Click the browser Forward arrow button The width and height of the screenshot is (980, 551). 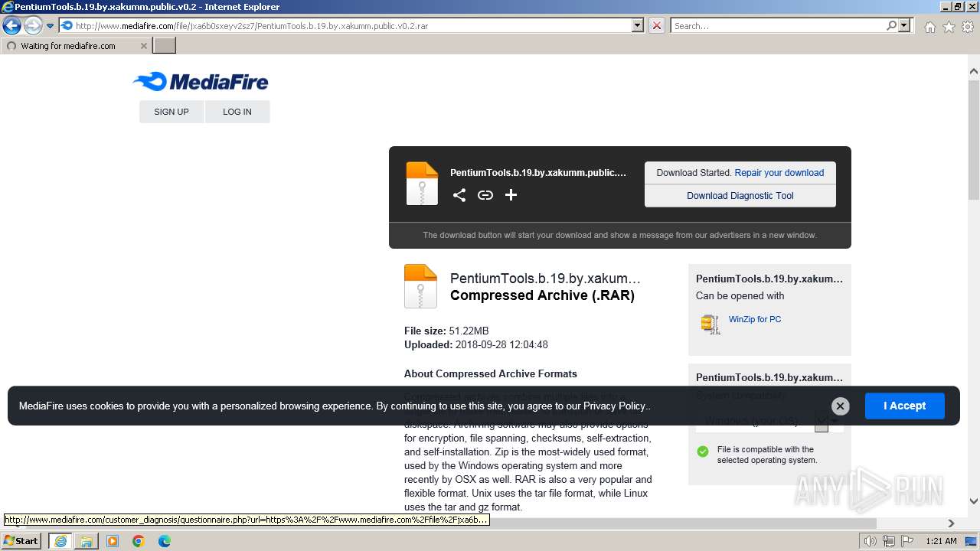[x=33, y=25]
